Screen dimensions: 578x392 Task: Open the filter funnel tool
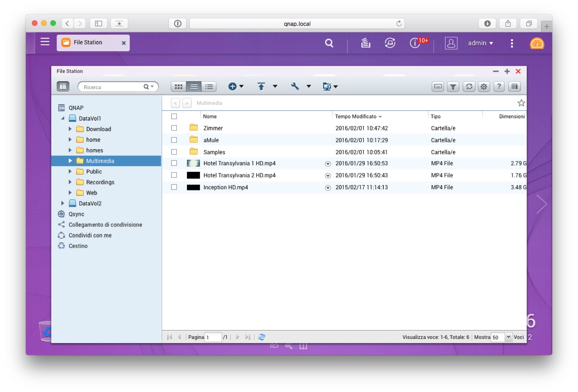coord(453,87)
